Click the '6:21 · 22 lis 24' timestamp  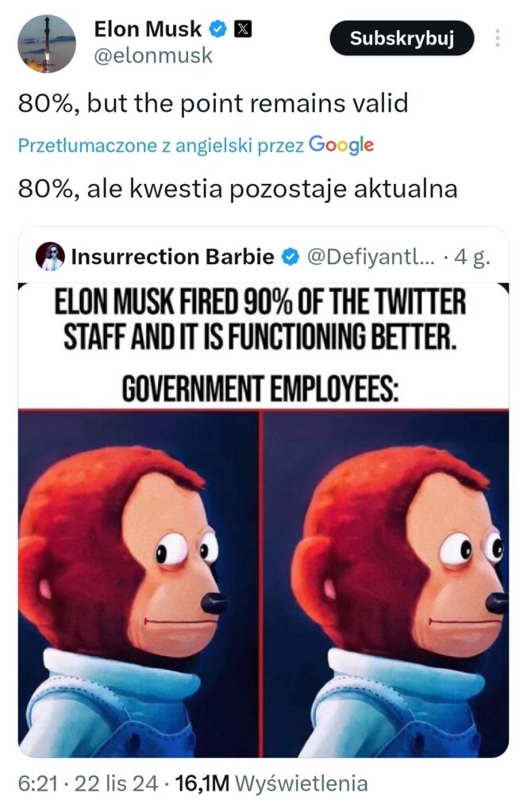tap(88, 783)
